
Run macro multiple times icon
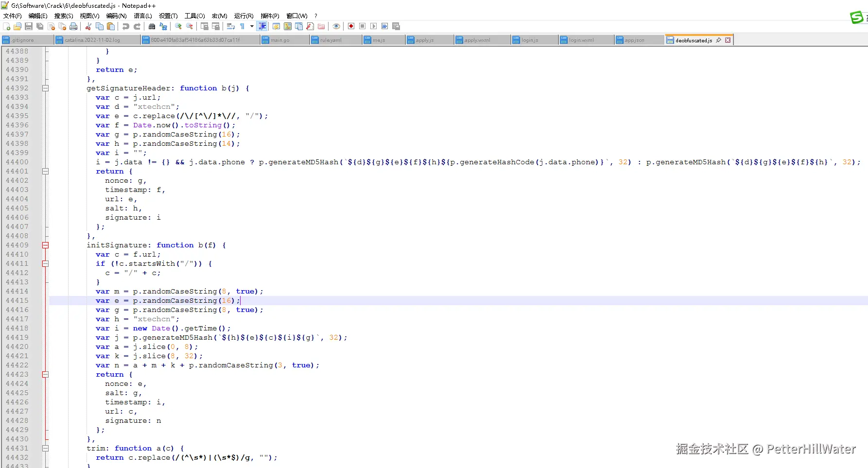(384, 26)
